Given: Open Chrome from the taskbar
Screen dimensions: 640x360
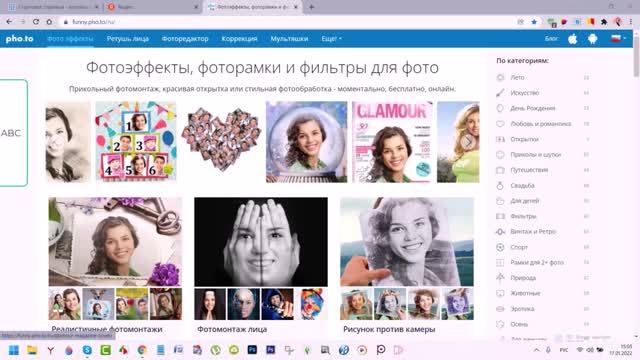Looking at the screenshot, I should point(142,350).
